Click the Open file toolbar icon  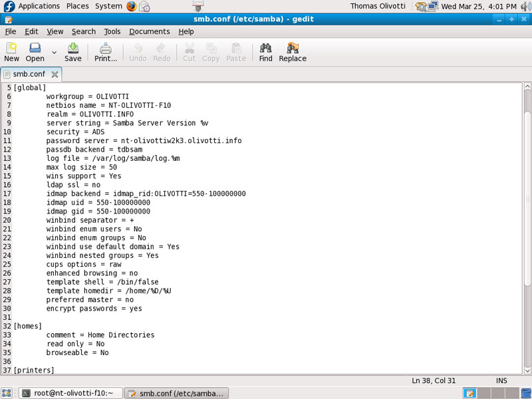click(x=35, y=53)
